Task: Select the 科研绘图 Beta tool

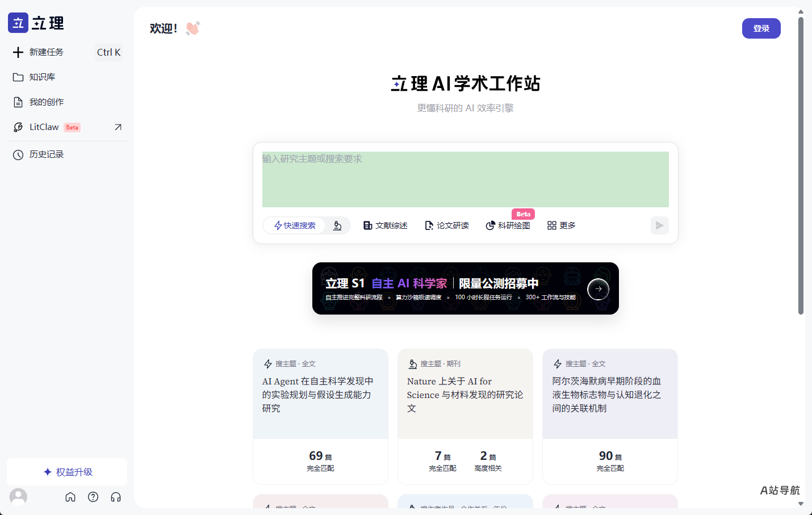Action: click(508, 225)
